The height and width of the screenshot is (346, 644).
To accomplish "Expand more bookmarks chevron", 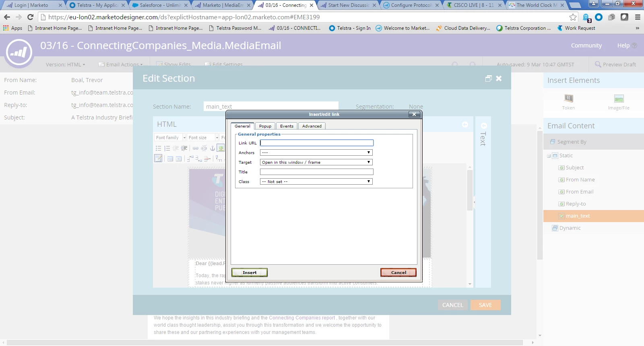I will pos(637,28).
